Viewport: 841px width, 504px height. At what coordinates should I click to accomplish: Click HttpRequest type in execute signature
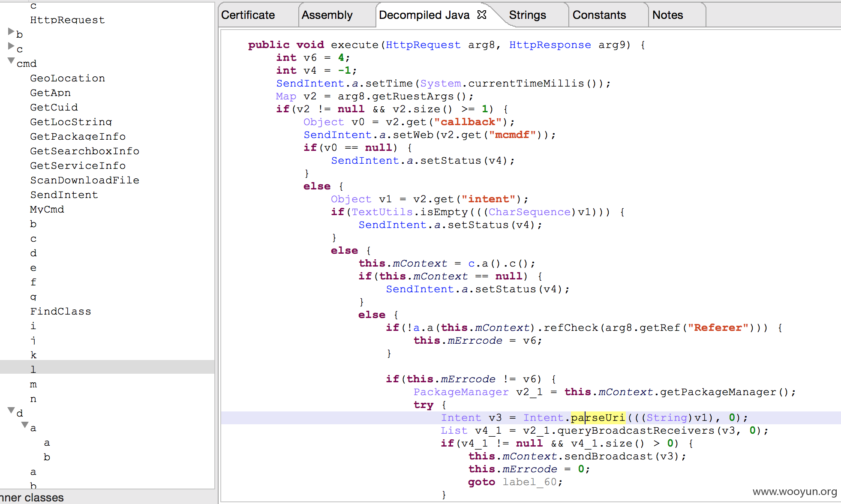coord(423,45)
